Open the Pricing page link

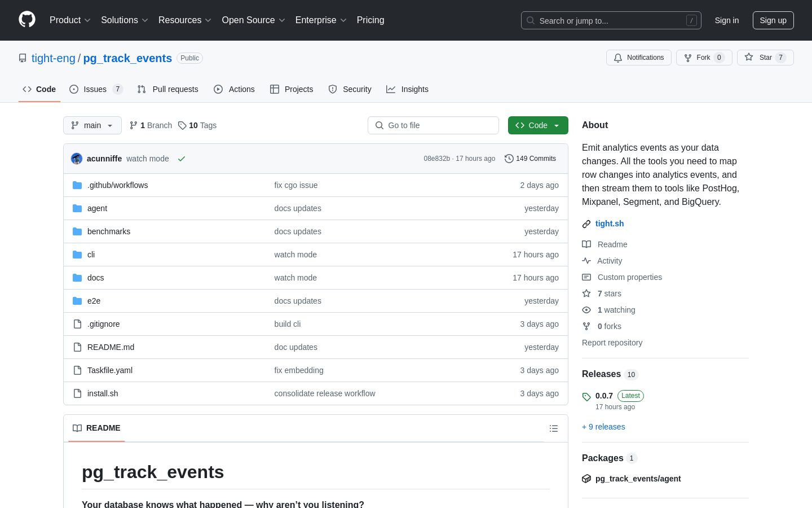click(370, 20)
